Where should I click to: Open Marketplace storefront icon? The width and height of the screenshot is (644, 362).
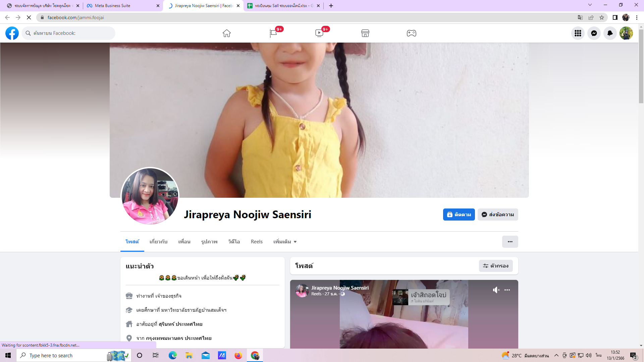click(365, 33)
